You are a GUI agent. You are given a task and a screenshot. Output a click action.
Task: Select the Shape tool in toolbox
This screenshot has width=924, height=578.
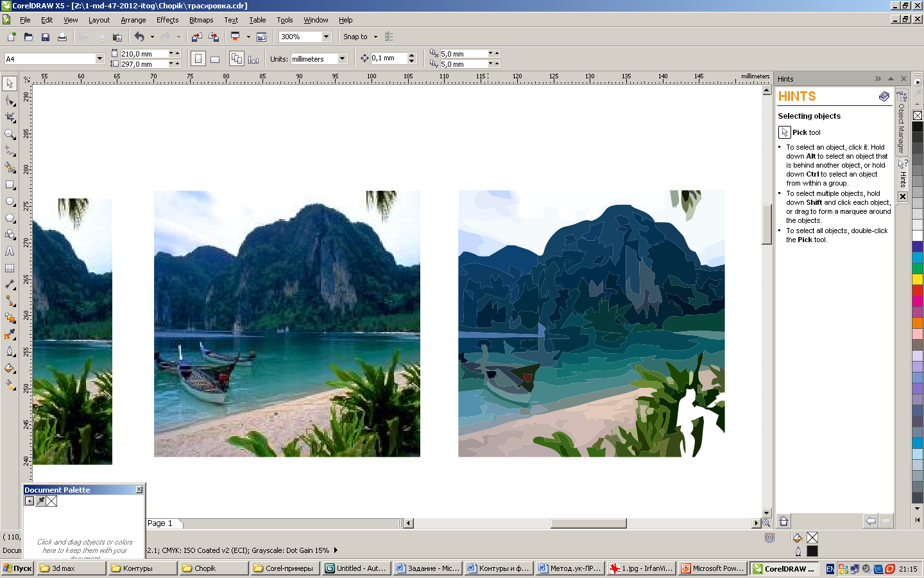coord(10,100)
